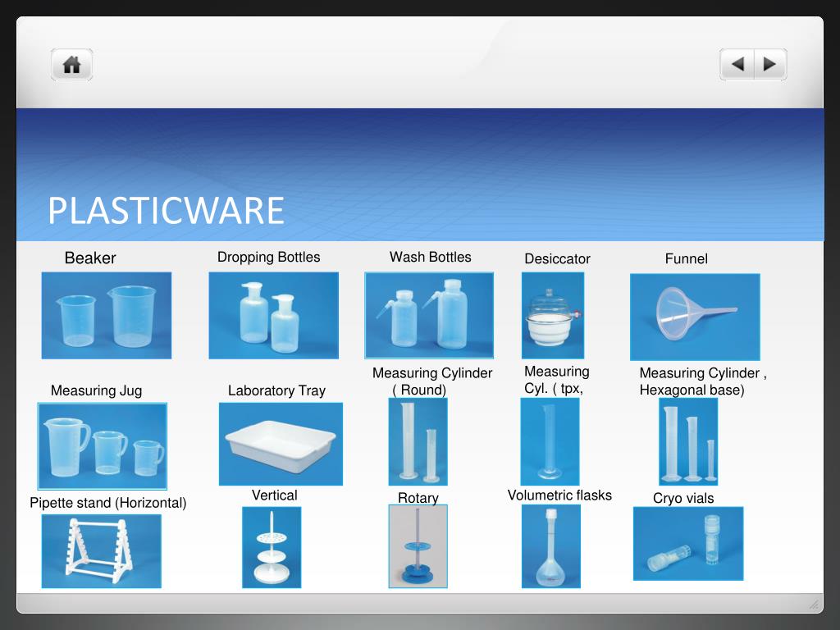This screenshot has height=630, width=840.
Task: Click the "Rotary" label
Action: [418, 498]
